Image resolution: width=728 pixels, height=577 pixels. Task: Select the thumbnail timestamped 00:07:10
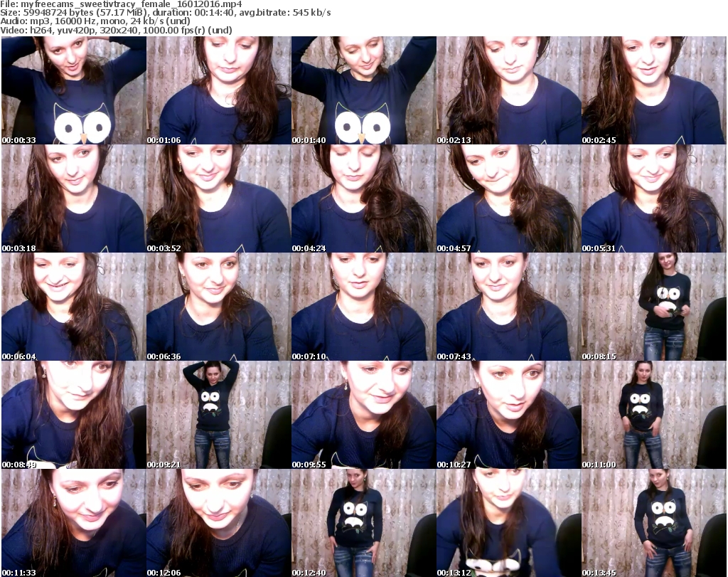point(363,307)
